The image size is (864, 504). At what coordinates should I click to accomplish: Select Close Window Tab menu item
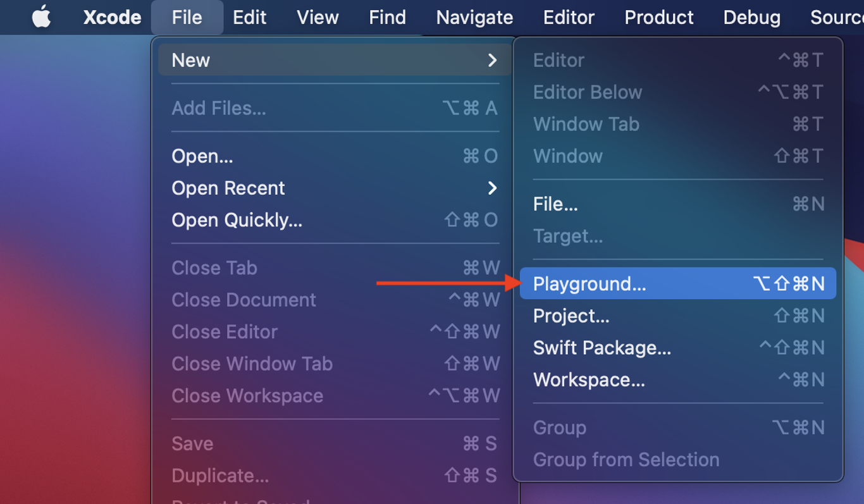point(335,364)
